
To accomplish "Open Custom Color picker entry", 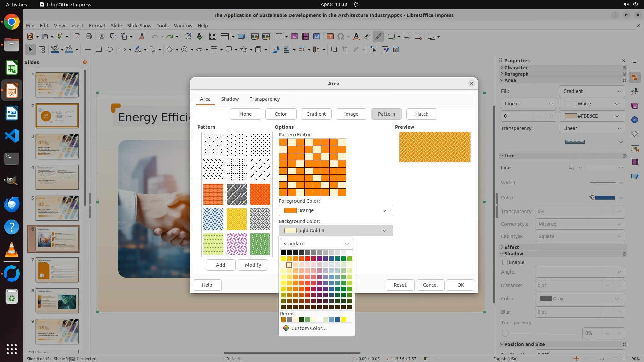I will click(309, 328).
